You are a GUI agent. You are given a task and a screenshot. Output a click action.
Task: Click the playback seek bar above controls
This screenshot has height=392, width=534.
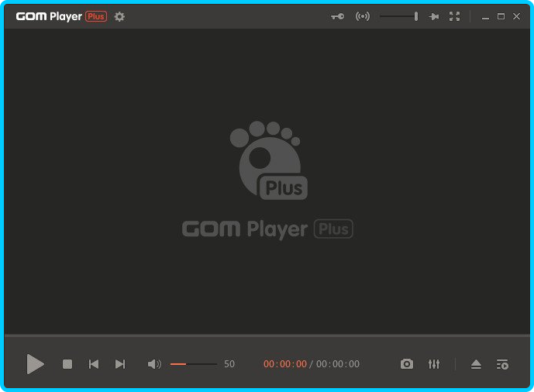click(x=267, y=336)
